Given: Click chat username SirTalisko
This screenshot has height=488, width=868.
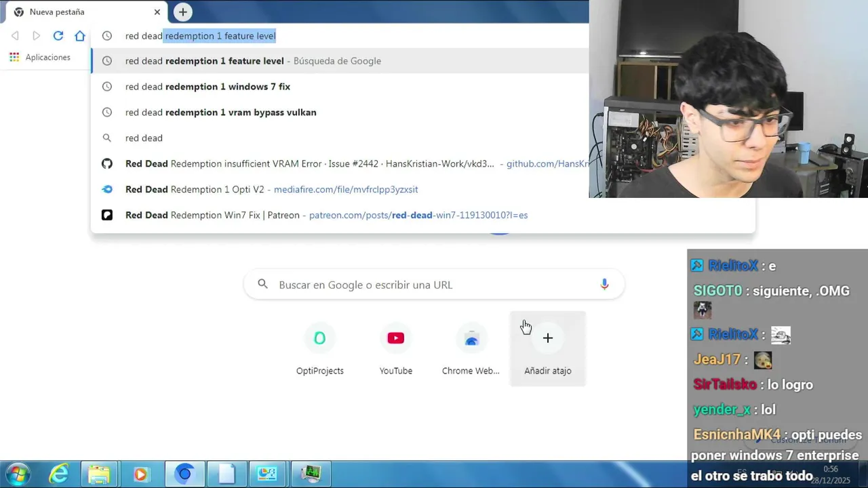Looking at the screenshot, I should point(724,384).
